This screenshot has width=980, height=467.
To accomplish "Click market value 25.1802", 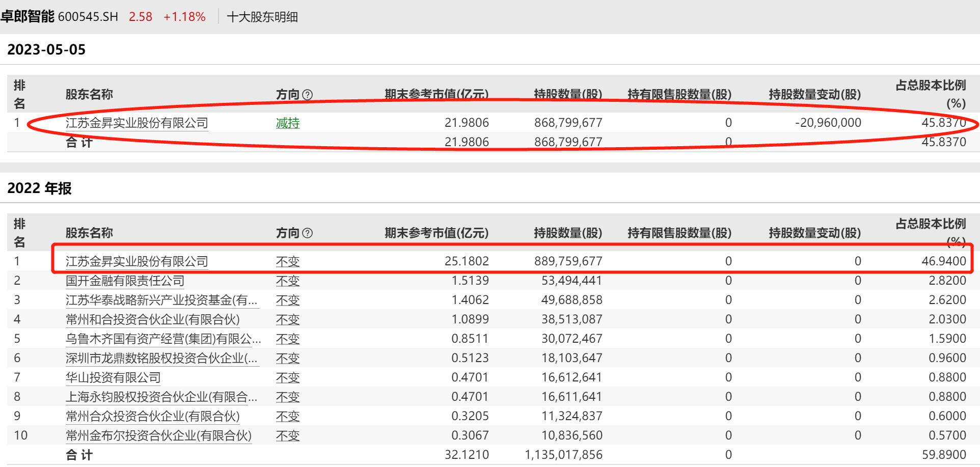I will tap(467, 261).
